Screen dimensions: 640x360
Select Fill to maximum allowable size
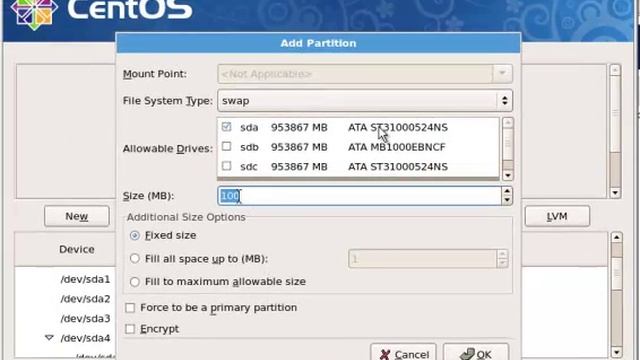(x=135, y=282)
